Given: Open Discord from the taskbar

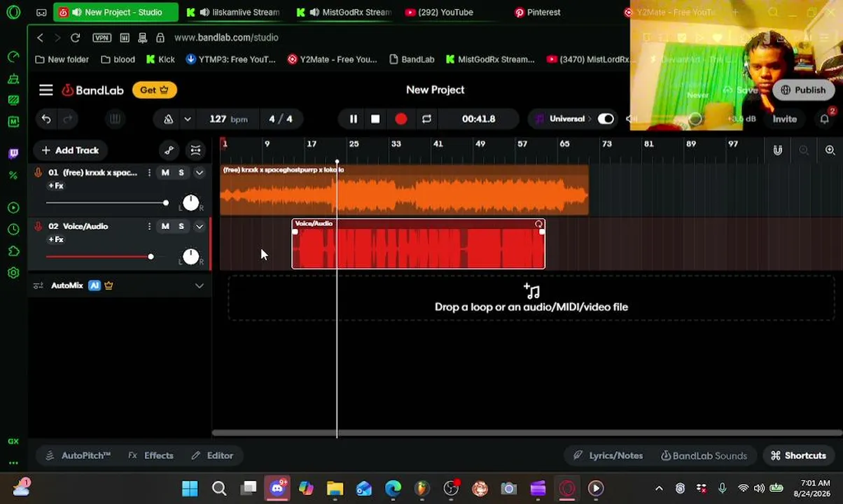Looking at the screenshot, I should (x=277, y=488).
